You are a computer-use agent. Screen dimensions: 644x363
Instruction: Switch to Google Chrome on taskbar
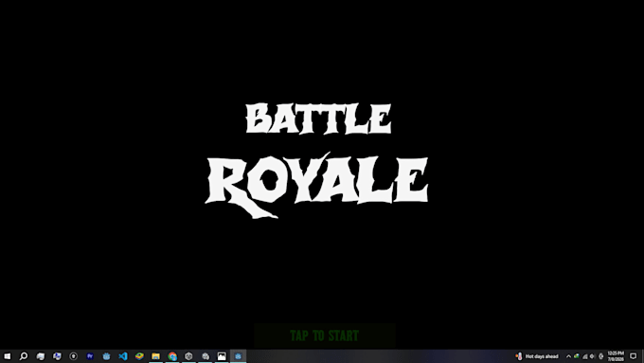pos(172,356)
